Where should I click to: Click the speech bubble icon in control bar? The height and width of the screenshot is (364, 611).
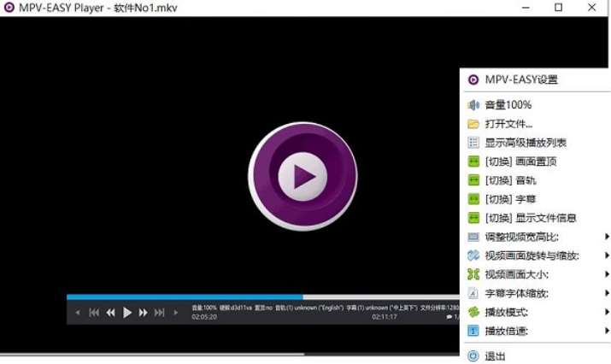tap(449, 317)
